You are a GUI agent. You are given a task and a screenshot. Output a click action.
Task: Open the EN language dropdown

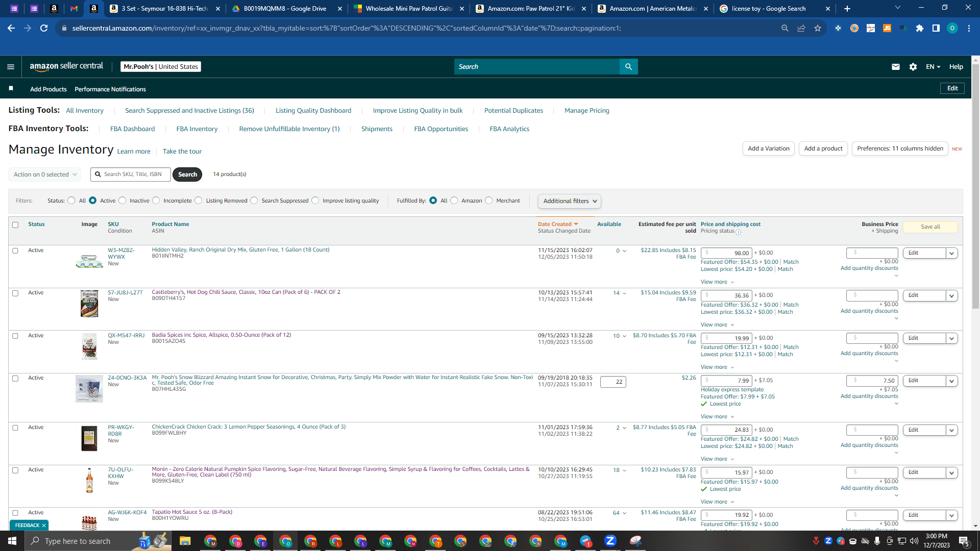click(933, 67)
